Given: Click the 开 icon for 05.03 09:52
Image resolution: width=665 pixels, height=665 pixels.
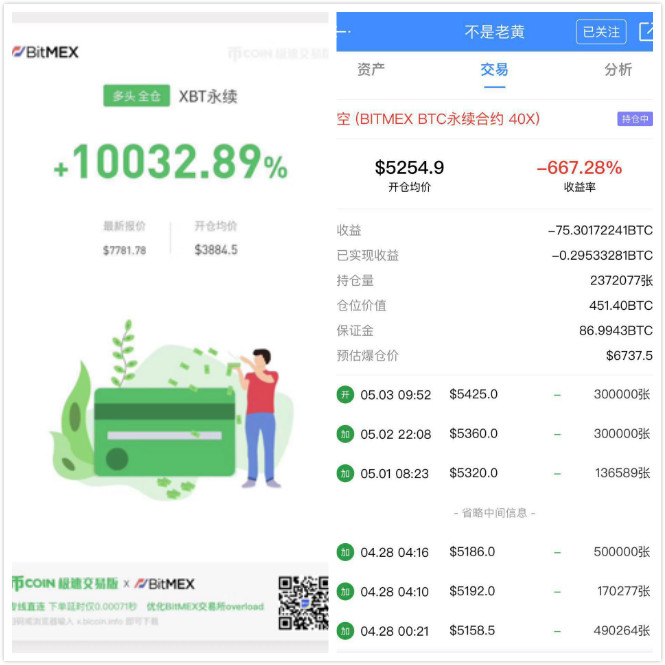Looking at the screenshot, I should tap(345, 395).
